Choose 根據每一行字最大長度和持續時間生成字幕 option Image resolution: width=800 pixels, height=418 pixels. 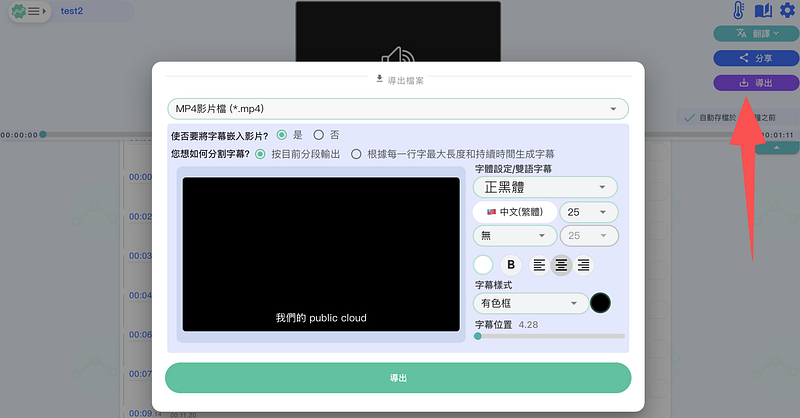[356, 154]
